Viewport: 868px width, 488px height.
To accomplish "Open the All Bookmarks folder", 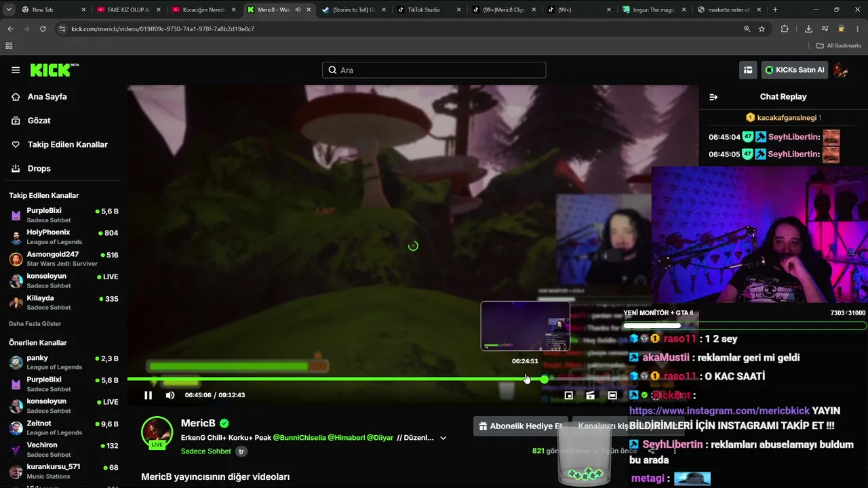I will click(839, 45).
